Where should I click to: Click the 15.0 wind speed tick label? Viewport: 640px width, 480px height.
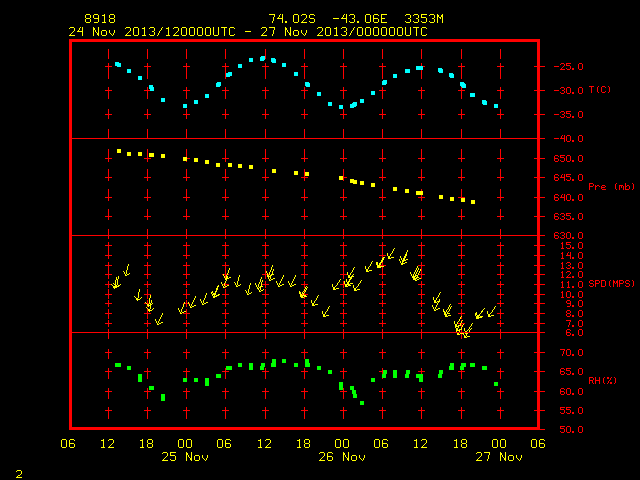pyautogui.click(x=571, y=246)
